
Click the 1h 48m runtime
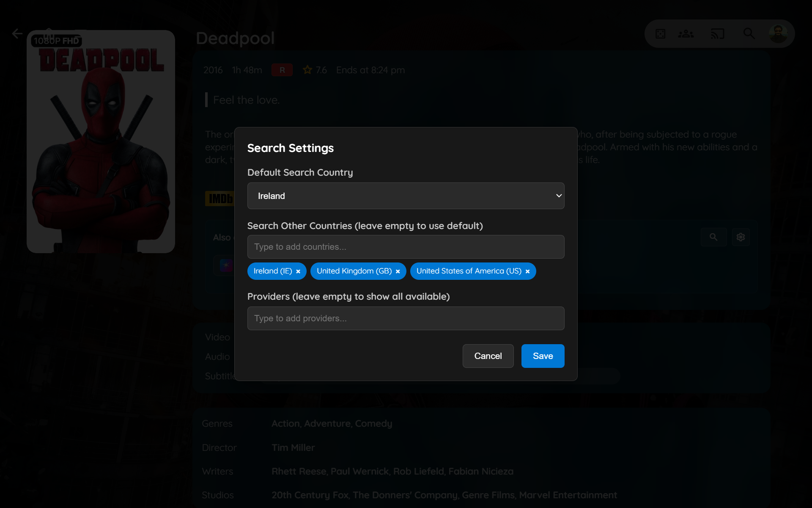pyautogui.click(x=247, y=70)
